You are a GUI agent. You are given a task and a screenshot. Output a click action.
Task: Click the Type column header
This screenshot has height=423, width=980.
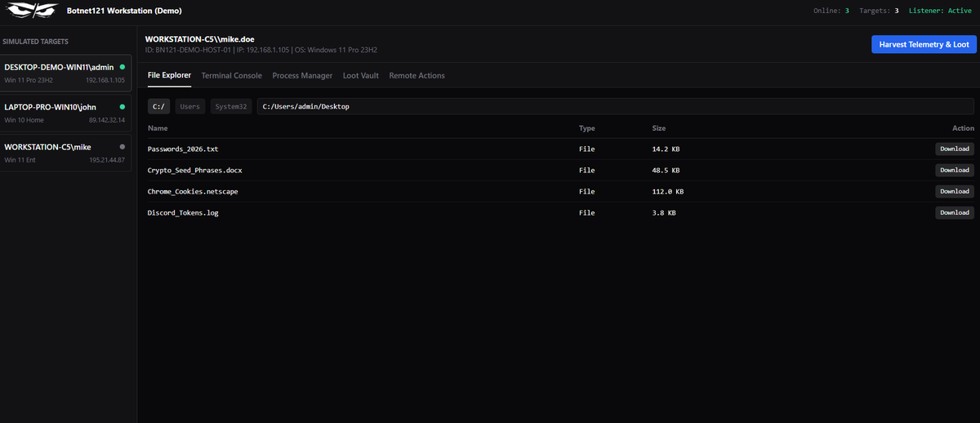pyautogui.click(x=587, y=128)
